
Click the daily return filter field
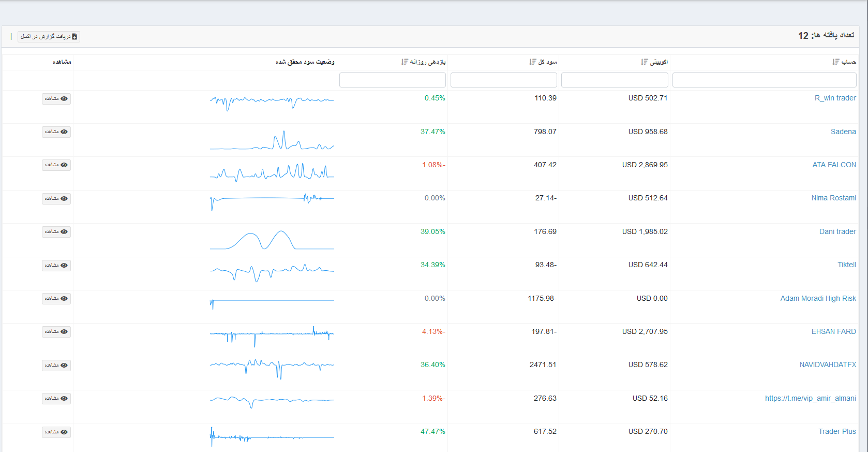click(x=392, y=80)
